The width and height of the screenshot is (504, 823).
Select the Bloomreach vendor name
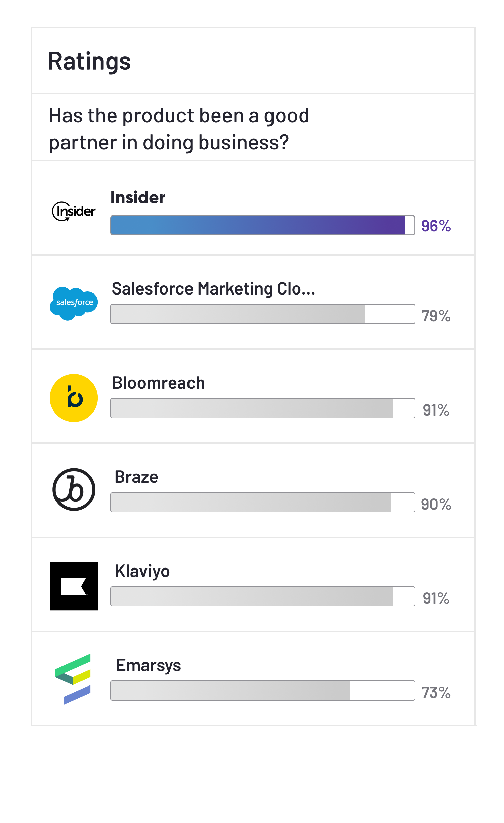tap(158, 383)
